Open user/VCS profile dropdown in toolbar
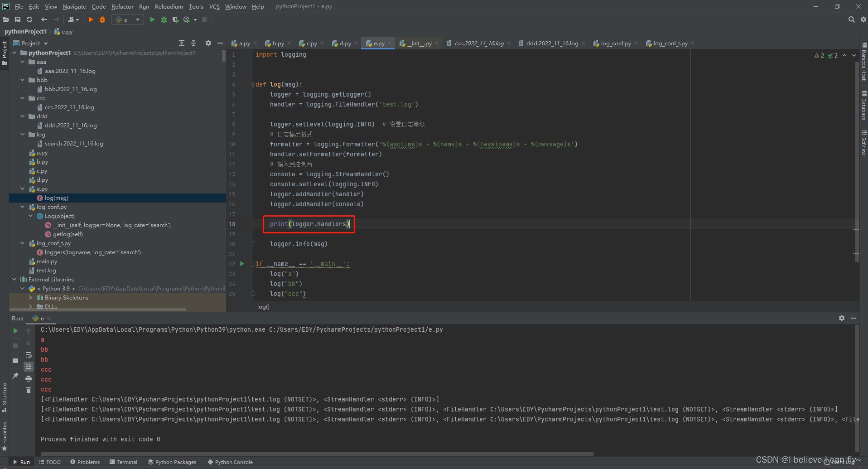Image resolution: width=868 pixels, height=469 pixels. click(x=73, y=19)
